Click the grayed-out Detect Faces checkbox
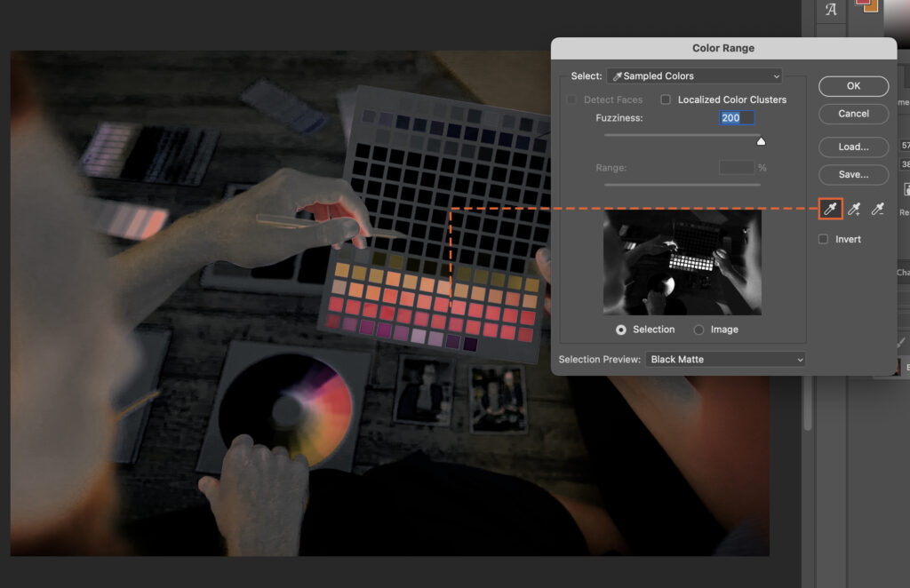Image resolution: width=910 pixels, height=588 pixels. point(571,99)
